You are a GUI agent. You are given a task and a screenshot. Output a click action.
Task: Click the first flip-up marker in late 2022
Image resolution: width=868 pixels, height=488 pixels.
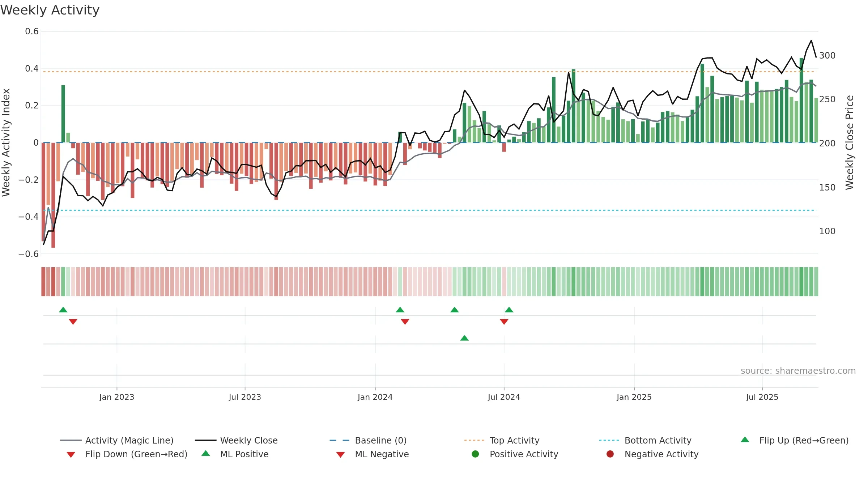click(x=63, y=310)
